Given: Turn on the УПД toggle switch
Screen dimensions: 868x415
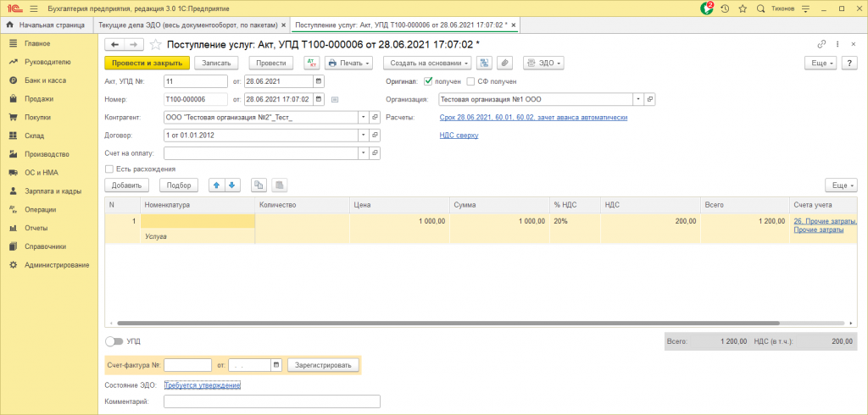Looking at the screenshot, I should click(114, 341).
